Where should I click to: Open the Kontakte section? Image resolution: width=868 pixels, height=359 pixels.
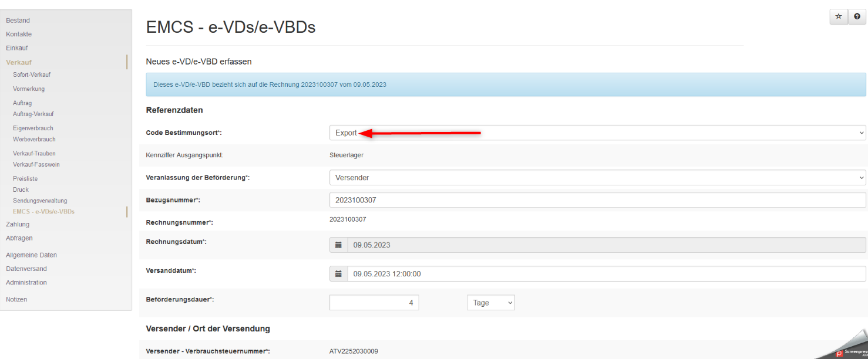pyautogui.click(x=18, y=34)
